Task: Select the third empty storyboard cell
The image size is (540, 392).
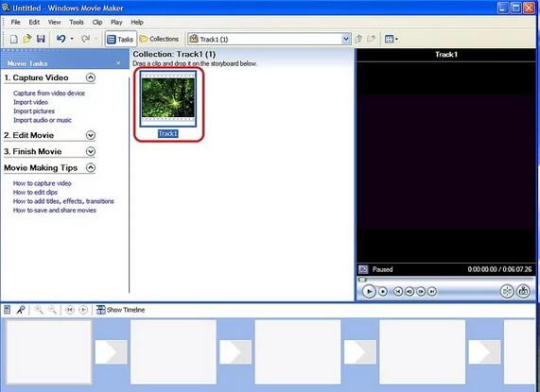Action: click(298, 352)
